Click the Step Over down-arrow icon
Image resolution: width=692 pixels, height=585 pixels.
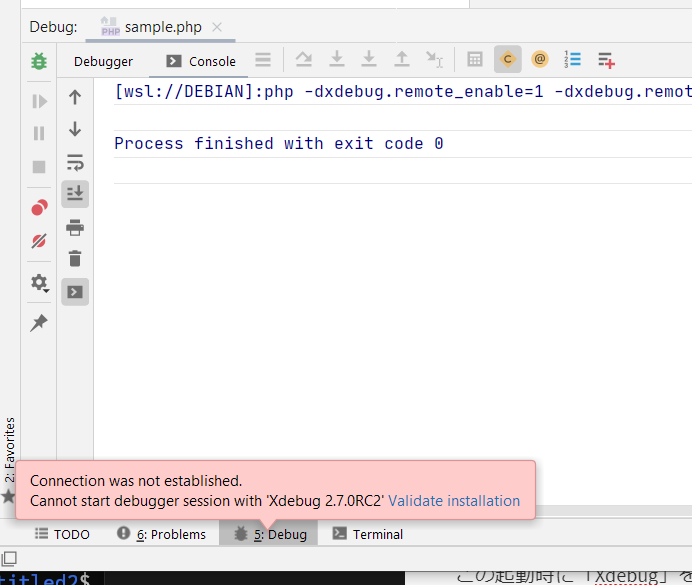337,59
